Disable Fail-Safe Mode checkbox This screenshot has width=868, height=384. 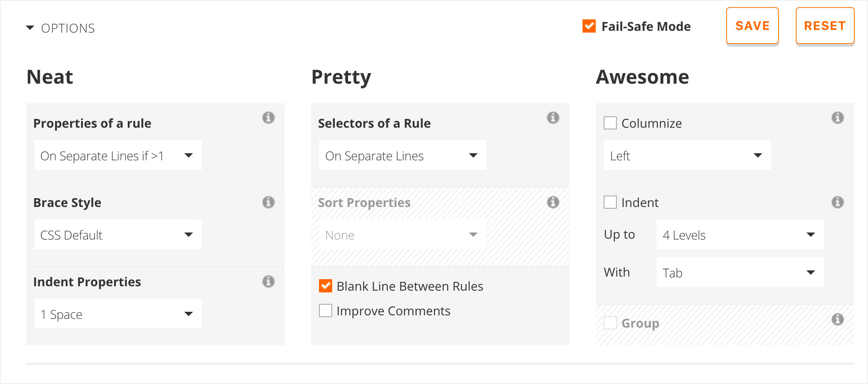[589, 26]
